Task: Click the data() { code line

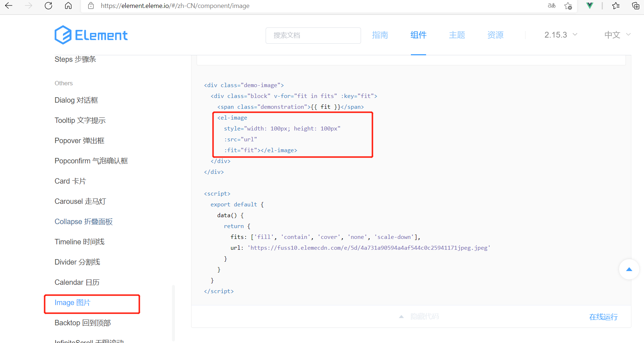Action: tap(231, 215)
